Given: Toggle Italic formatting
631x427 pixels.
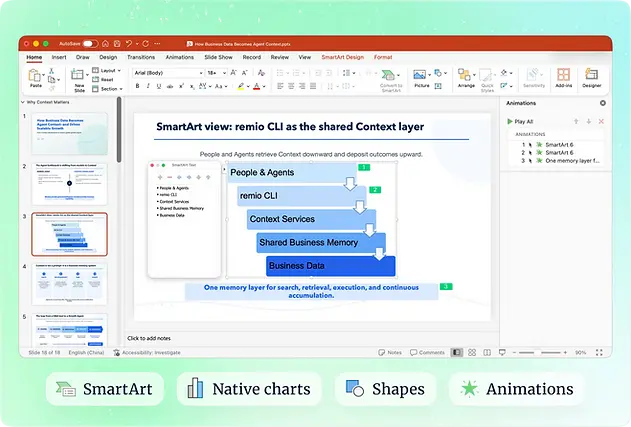Looking at the screenshot, I should tap(148, 86).
